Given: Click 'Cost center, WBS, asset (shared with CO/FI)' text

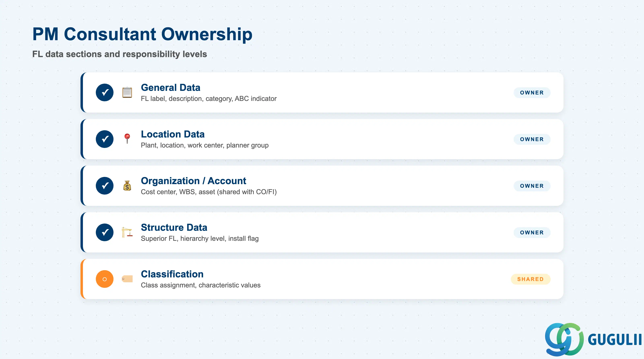Looking at the screenshot, I should 209,192.
